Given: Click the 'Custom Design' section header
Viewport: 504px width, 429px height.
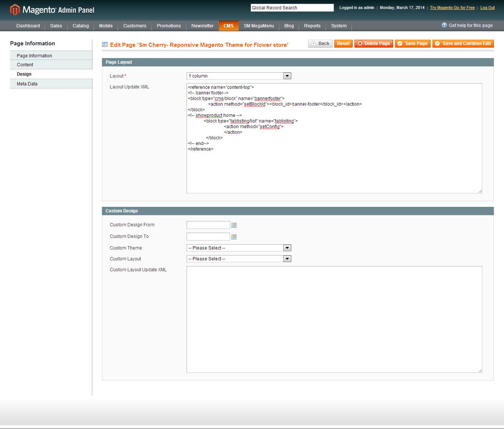Looking at the screenshot, I should pos(298,211).
